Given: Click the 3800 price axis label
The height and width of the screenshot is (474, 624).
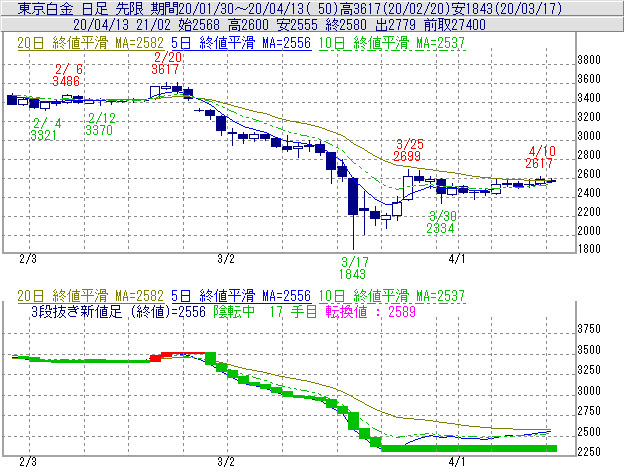Looking at the screenshot, I should [x=589, y=60].
